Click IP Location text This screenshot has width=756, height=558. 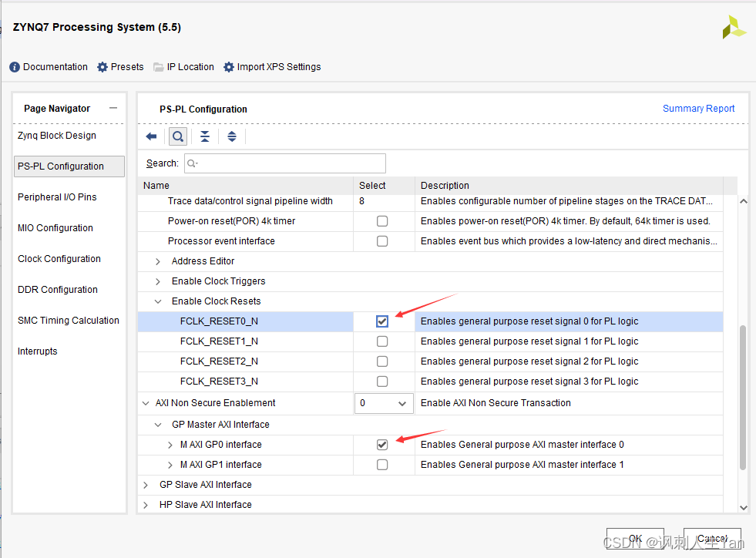(190, 67)
